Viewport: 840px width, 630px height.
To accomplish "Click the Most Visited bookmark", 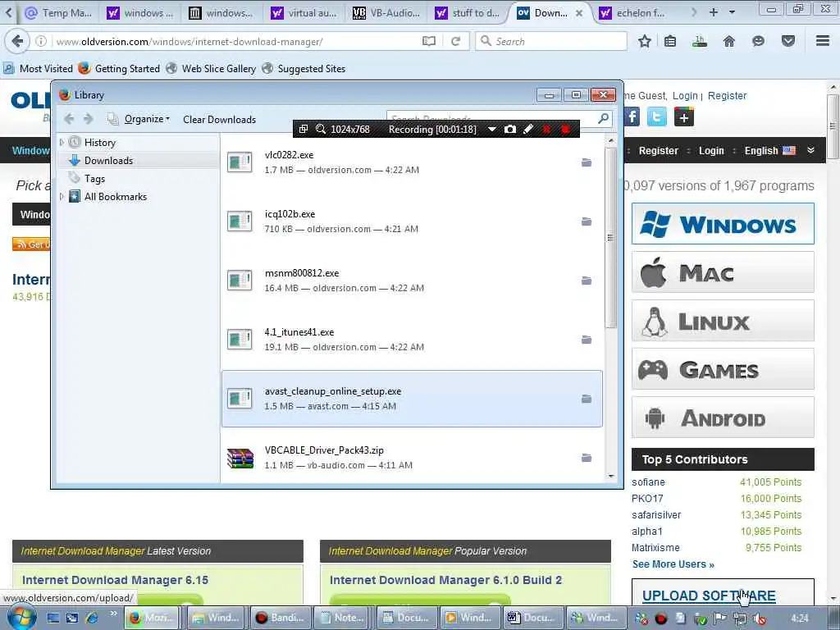I will coord(39,69).
